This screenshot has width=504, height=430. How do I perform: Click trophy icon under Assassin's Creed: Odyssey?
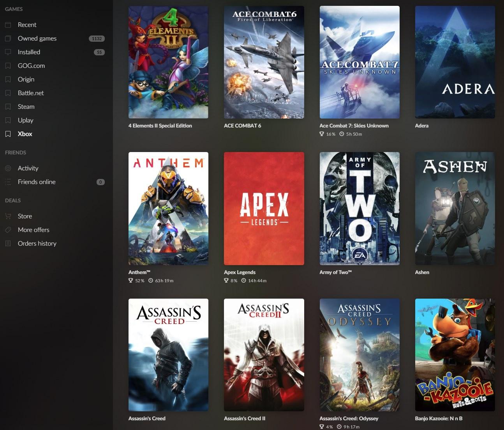[322, 427]
